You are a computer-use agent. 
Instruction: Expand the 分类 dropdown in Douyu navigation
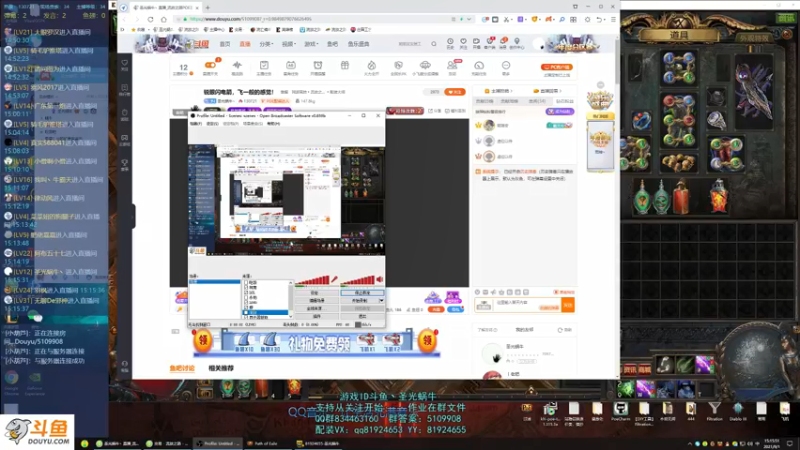click(266, 44)
